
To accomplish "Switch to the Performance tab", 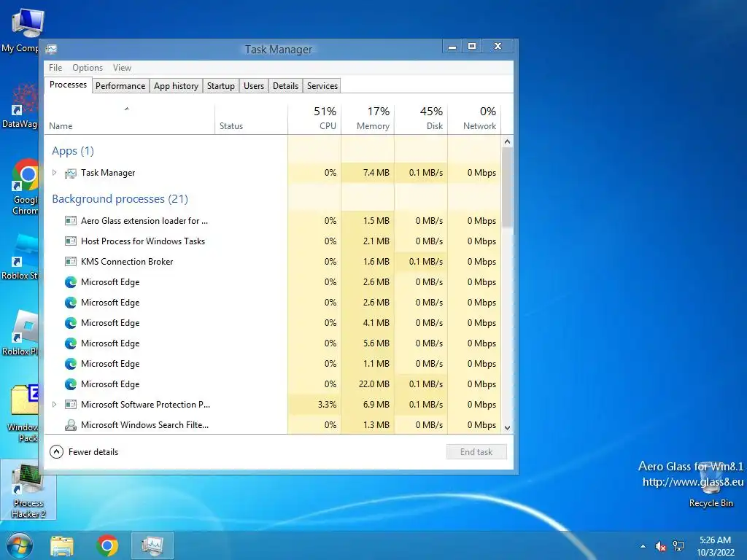I will (x=120, y=86).
